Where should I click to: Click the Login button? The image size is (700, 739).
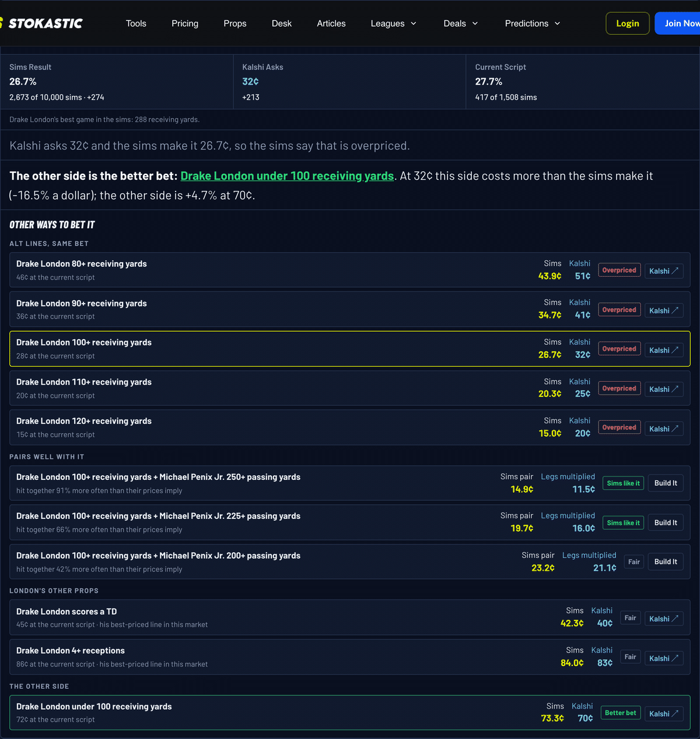click(x=628, y=23)
